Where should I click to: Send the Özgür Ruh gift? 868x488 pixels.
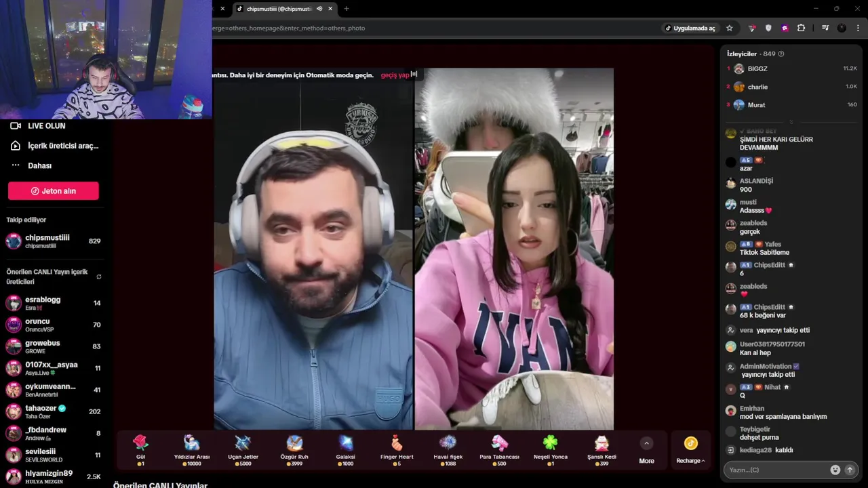coord(294,451)
